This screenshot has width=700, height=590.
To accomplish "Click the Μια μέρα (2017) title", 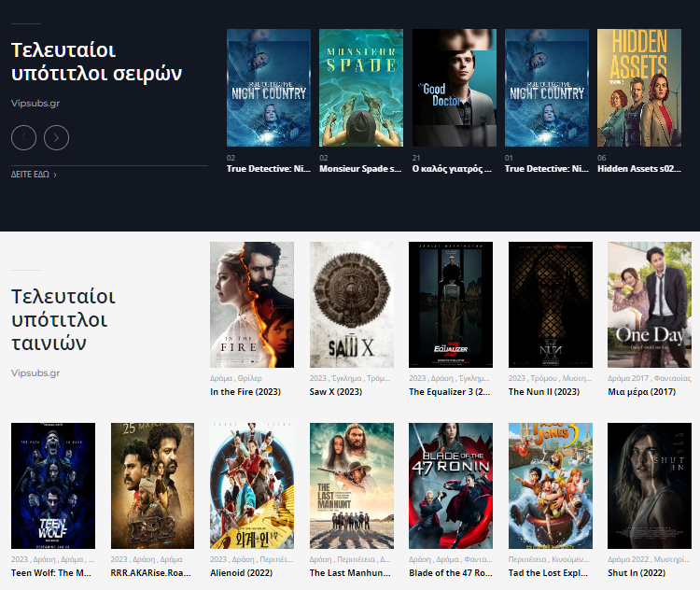I will tap(642, 392).
